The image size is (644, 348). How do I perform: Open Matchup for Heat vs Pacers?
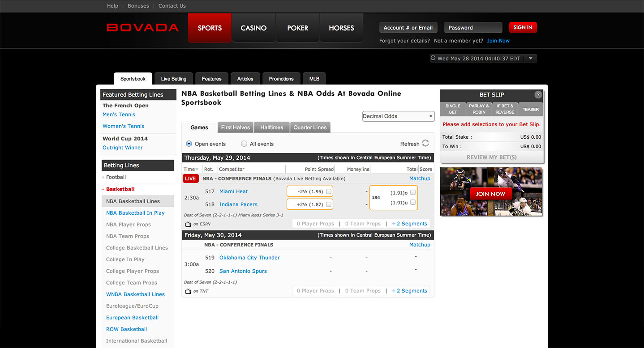tap(420, 178)
